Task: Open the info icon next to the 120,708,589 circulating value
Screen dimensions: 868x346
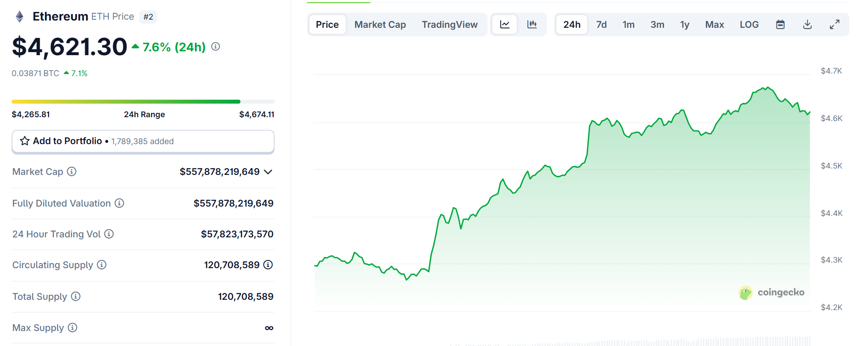Action: pyautogui.click(x=268, y=265)
